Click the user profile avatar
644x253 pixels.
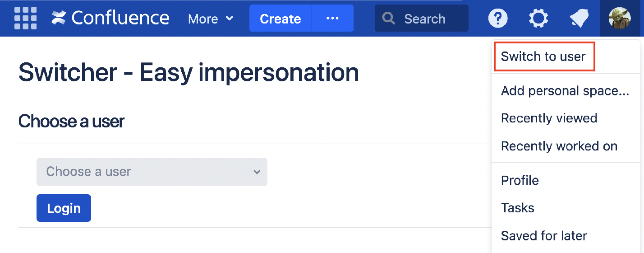(x=619, y=19)
